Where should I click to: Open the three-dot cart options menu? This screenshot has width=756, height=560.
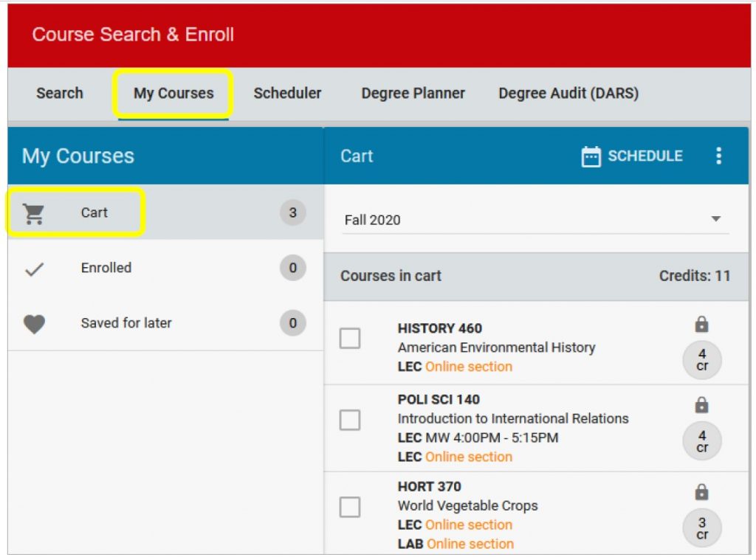tap(718, 156)
